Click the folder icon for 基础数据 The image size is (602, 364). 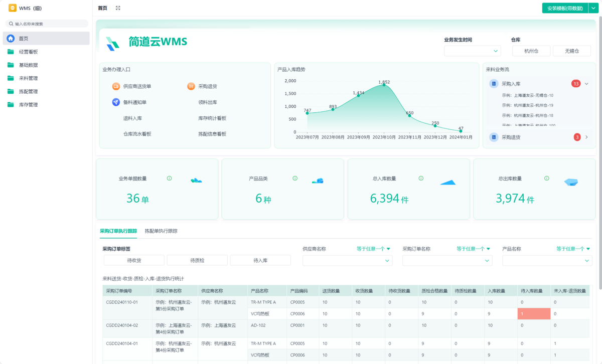pyautogui.click(x=11, y=65)
